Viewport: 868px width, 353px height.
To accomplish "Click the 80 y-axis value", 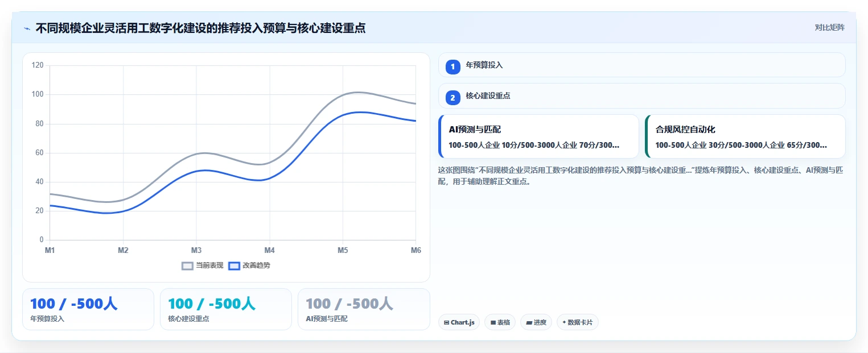I will pyautogui.click(x=39, y=123).
